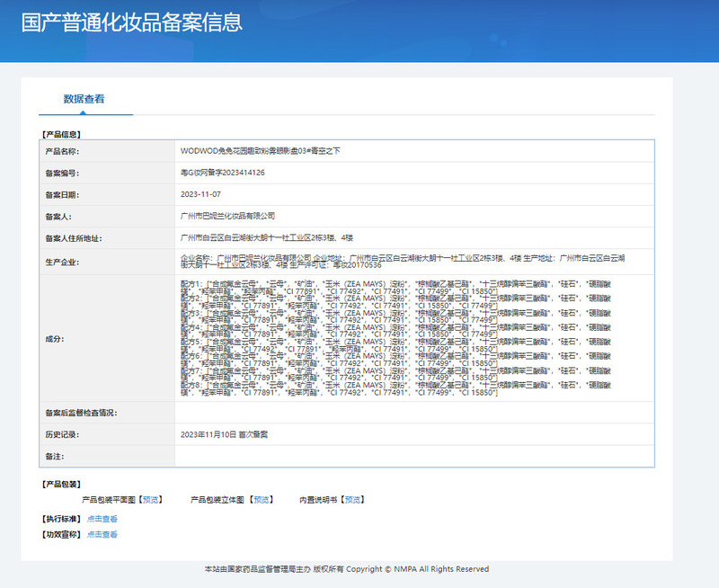Click the 【产品包装】 section heading
This screenshot has width=719, height=588.
pos(62,484)
